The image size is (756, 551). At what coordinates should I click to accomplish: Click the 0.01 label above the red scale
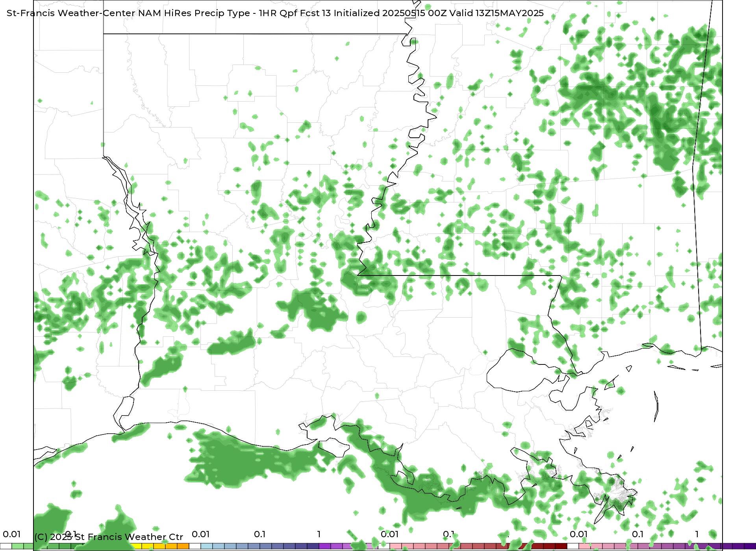pyautogui.click(x=389, y=534)
